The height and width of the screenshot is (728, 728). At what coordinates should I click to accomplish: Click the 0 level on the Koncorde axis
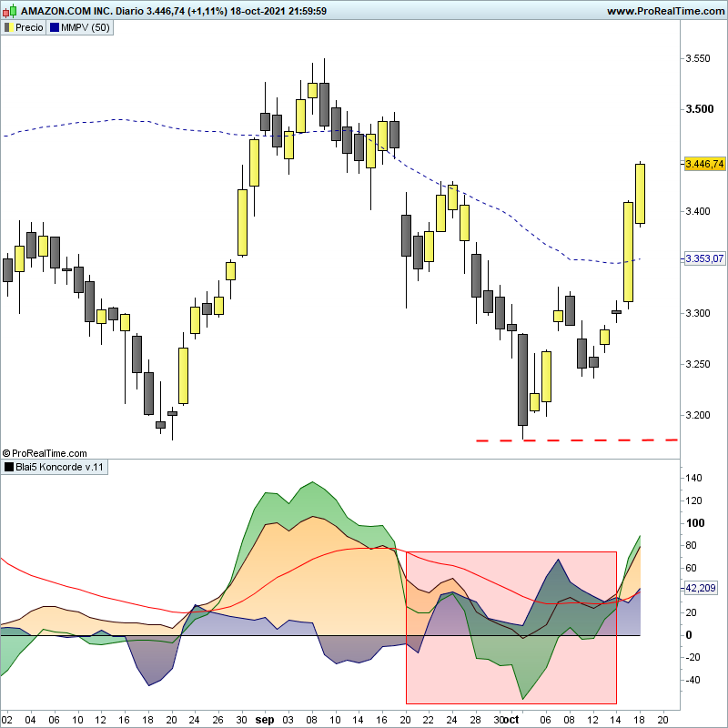pyautogui.click(x=689, y=635)
